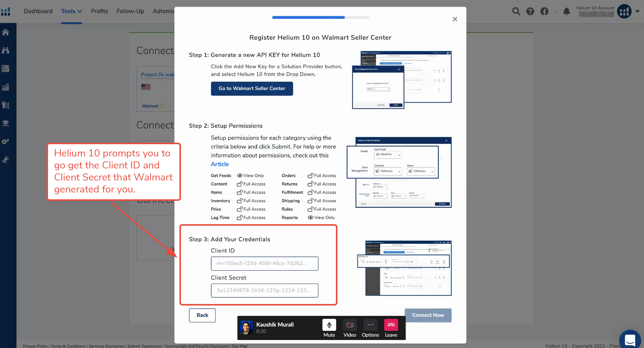Open the keyword tracker icon in sidebar

[6, 105]
